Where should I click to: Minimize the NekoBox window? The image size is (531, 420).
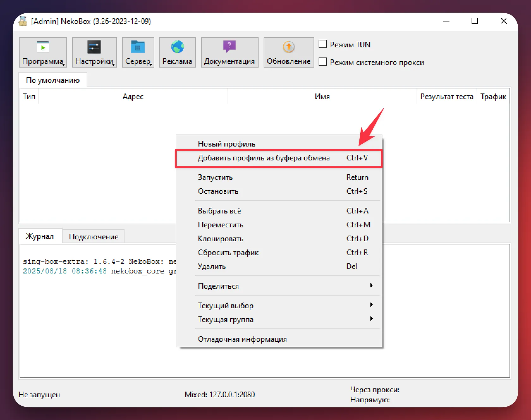[x=446, y=21]
